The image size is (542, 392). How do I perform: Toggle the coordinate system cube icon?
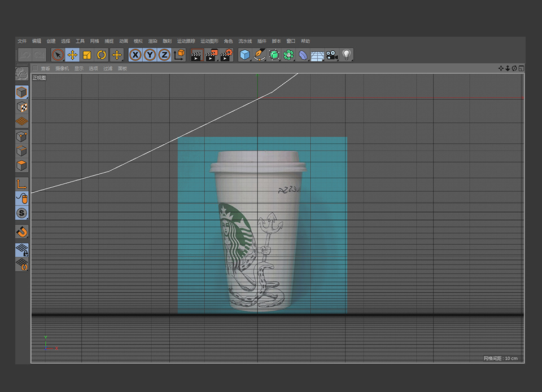[x=179, y=55]
